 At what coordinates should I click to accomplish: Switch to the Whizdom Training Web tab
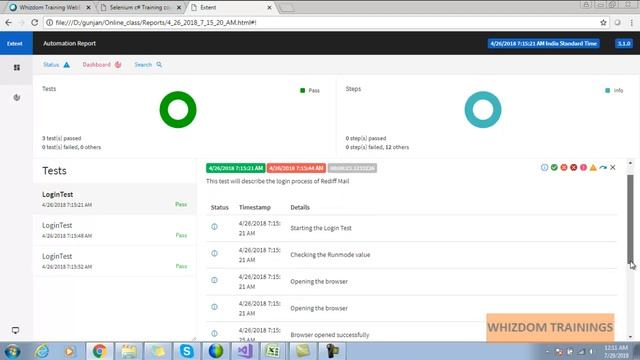[x=49, y=7]
